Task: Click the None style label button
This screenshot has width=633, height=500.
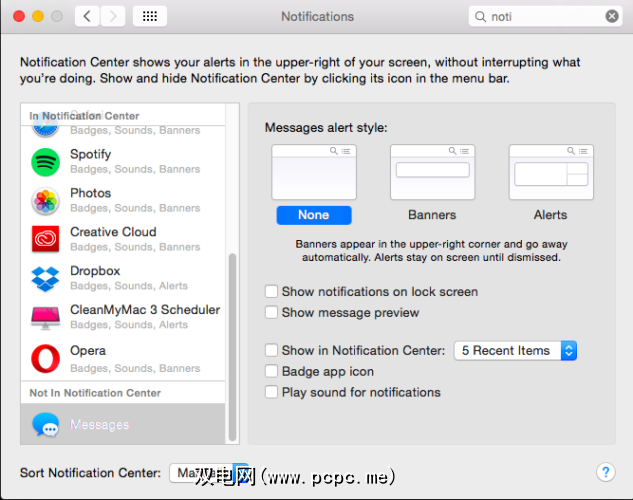Action: [x=314, y=215]
